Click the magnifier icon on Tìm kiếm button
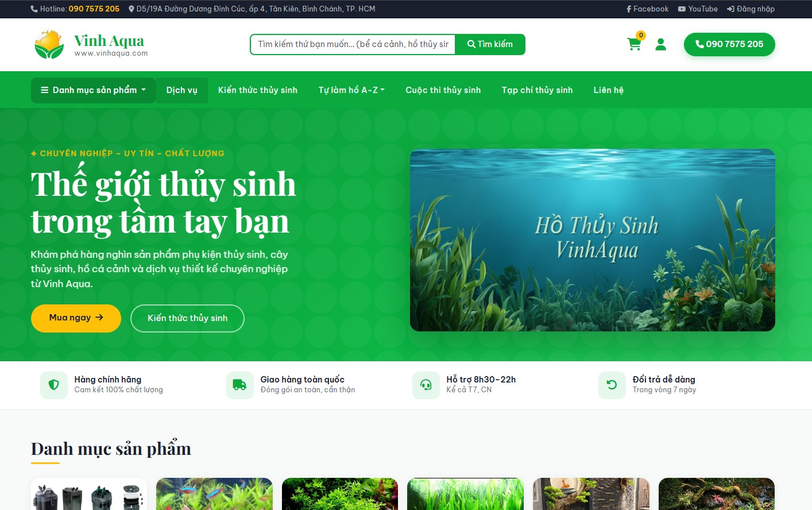 [471, 43]
